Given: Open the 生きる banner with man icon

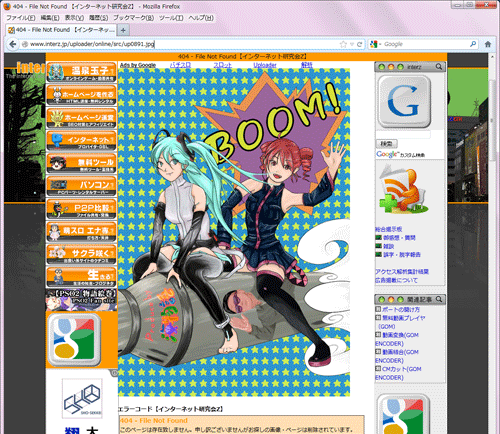Looking at the screenshot, I should point(81,277).
